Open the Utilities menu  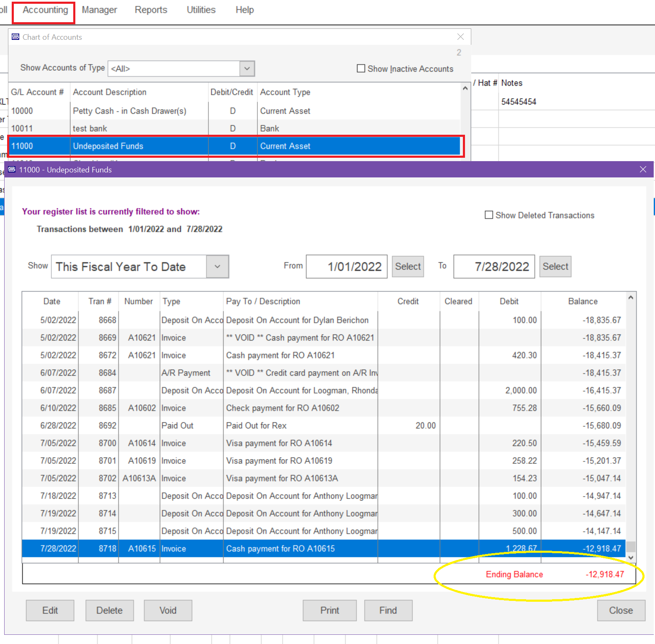(201, 10)
